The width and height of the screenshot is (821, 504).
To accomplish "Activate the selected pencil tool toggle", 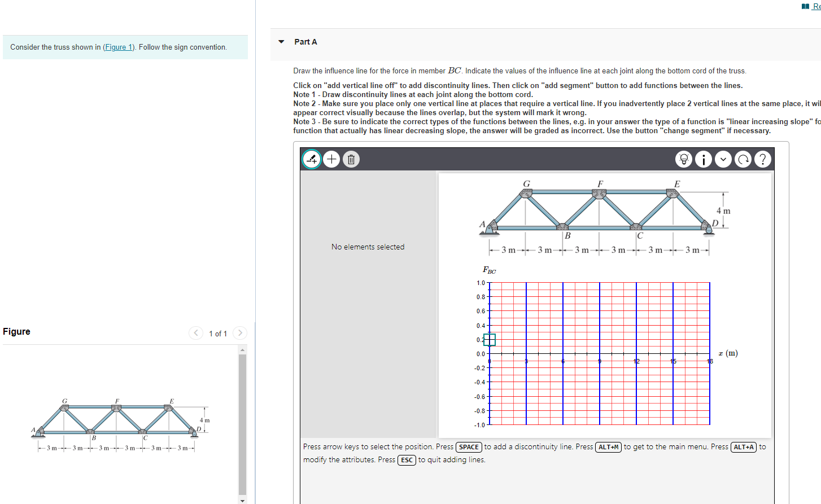I will point(311,159).
